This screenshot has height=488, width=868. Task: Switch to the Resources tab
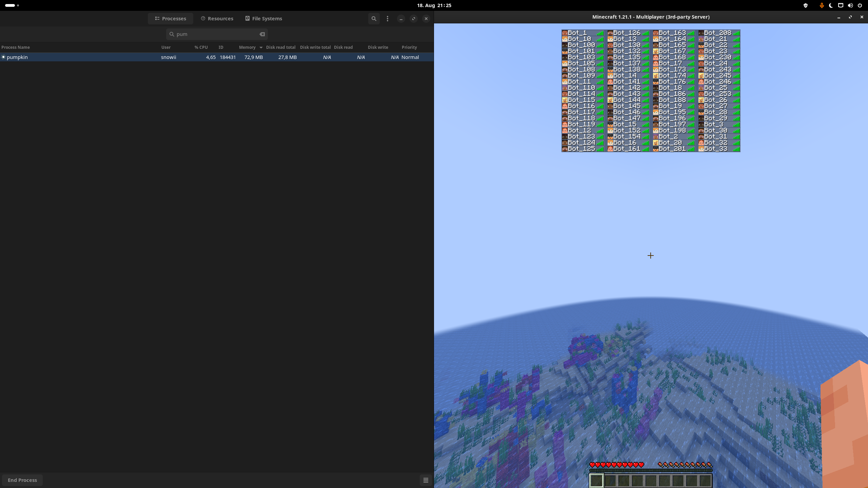(x=217, y=19)
